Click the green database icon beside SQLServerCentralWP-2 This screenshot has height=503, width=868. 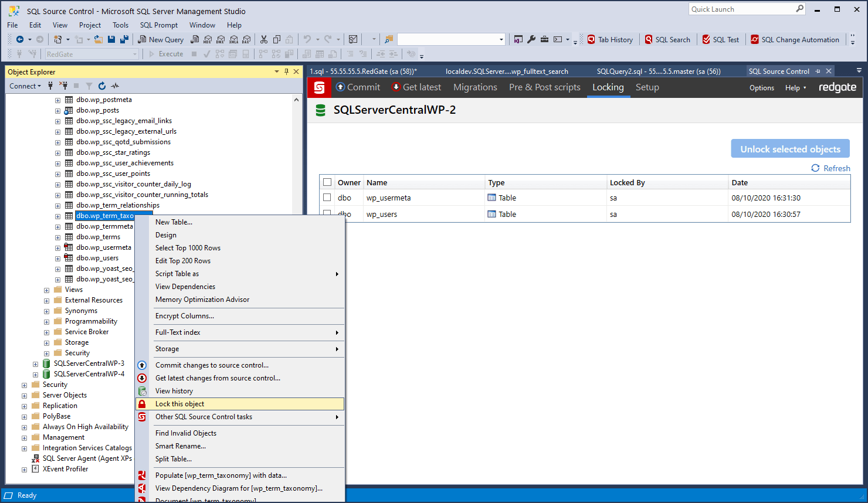point(321,110)
